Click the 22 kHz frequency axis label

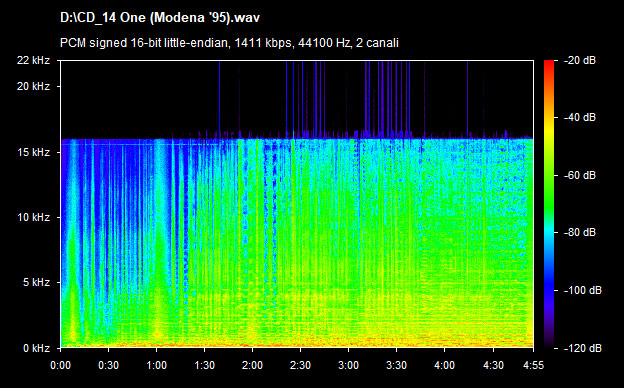[x=33, y=60]
